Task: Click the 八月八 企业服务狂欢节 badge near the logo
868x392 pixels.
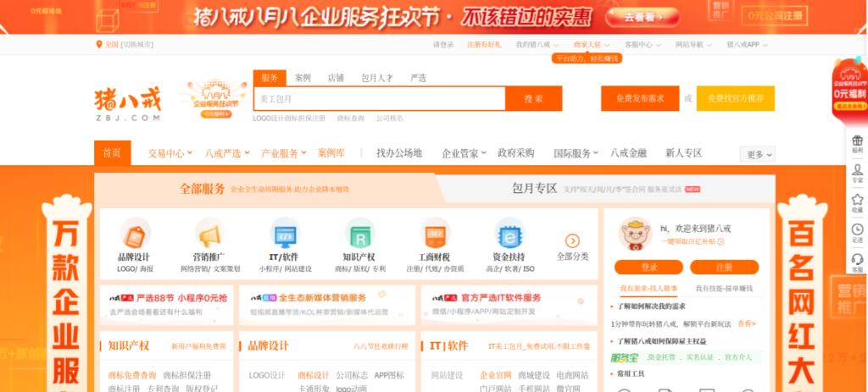Action: tap(216, 100)
